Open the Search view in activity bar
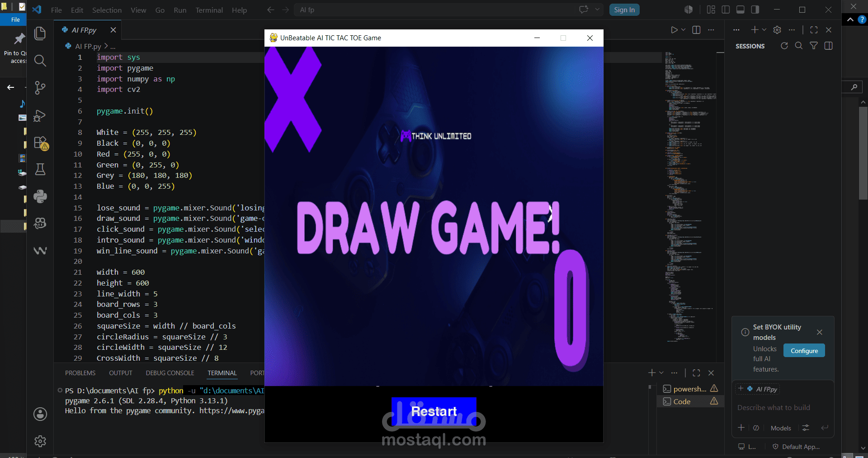This screenshot has width=868, height=458. [x=40, y=61]
